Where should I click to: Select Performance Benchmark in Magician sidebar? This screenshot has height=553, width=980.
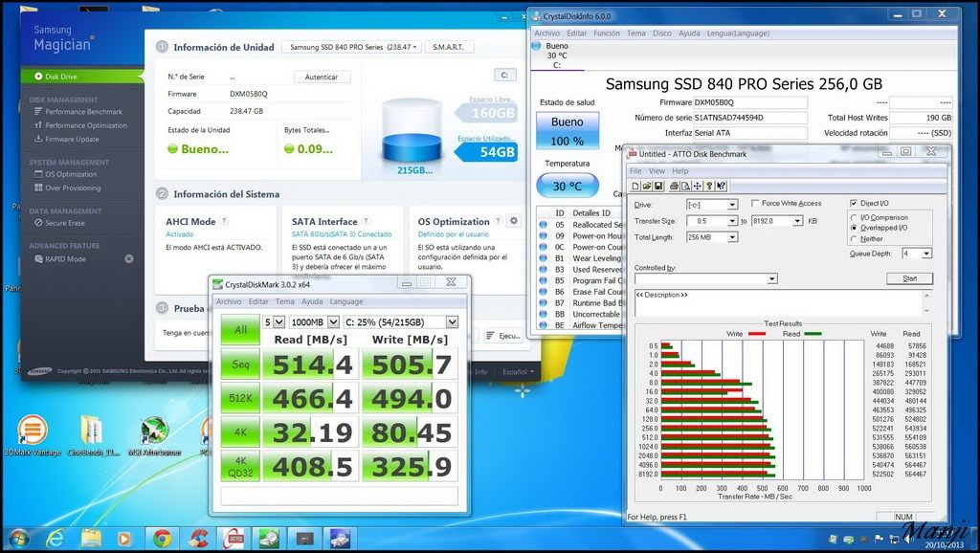click(x=83, y=112)
